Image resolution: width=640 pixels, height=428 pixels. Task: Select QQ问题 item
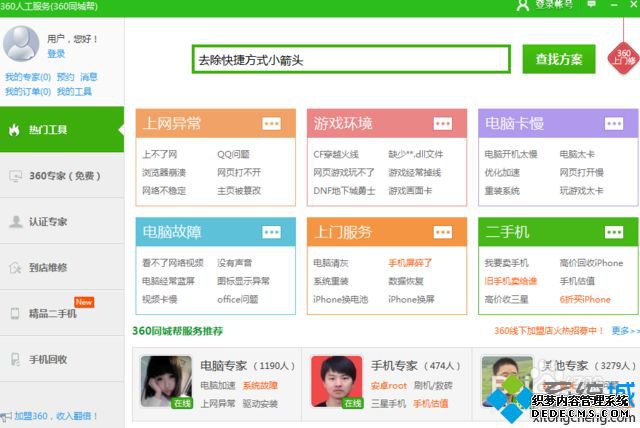233,154
